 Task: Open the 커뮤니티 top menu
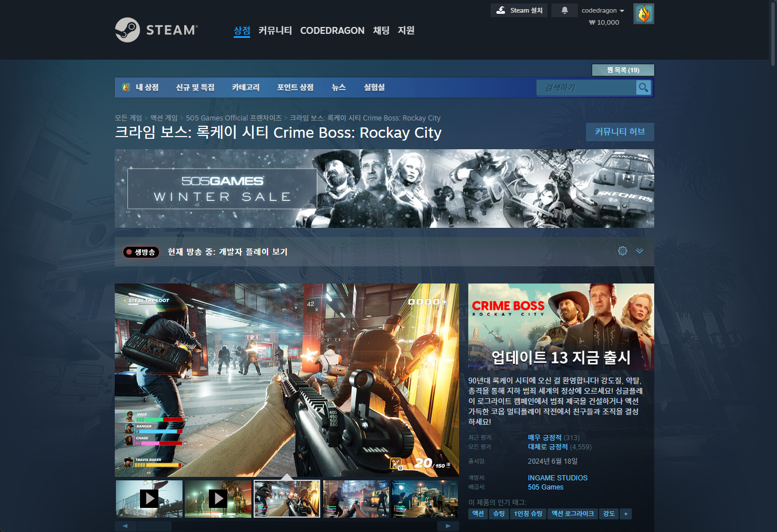tap(275, 30)
